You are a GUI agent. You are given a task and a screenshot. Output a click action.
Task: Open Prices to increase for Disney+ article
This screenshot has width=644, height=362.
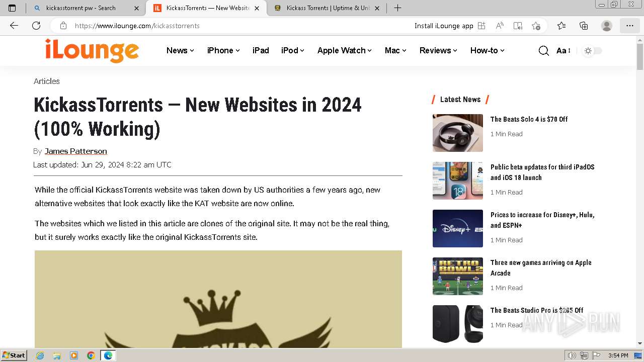click(x=542, y=220)
